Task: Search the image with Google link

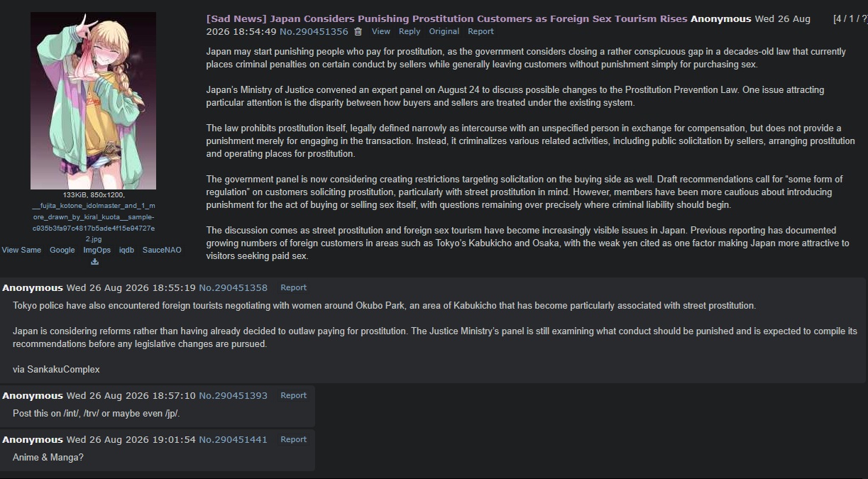Action: 62,250
